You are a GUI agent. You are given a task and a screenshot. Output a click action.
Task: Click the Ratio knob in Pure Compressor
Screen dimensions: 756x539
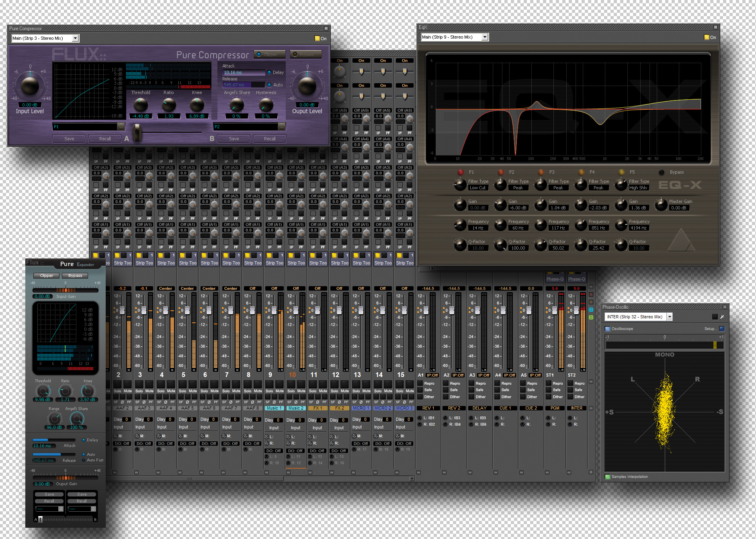click(x=169, y=105)
